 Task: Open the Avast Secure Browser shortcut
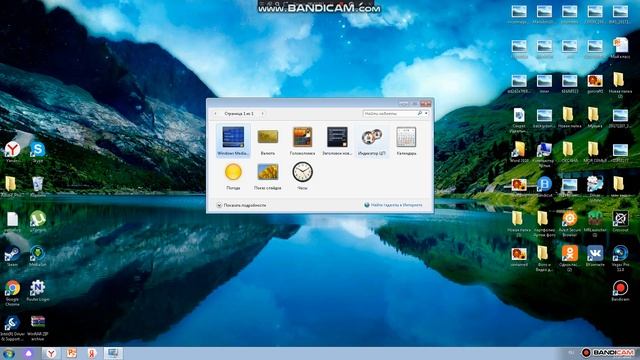pyautogui.click(x=569, y=223)
